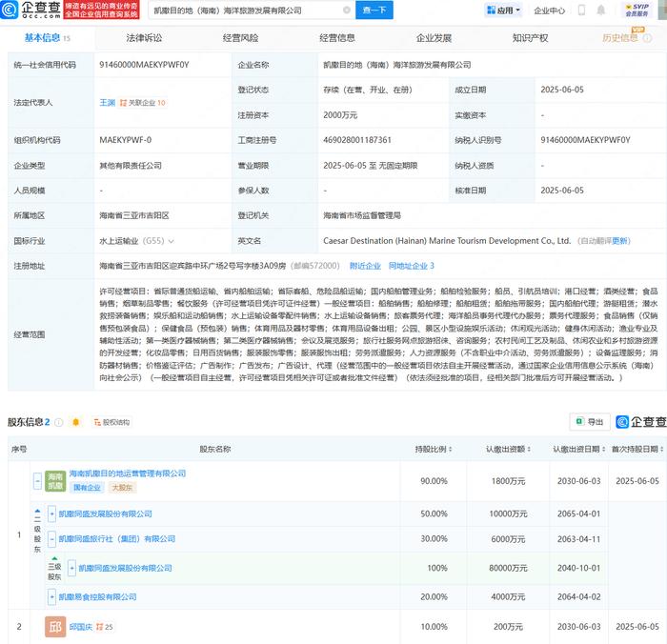This screenshot has height=644, width=667.
Task: Click the 邱 orange avatar
Action: tap(55, 627)
